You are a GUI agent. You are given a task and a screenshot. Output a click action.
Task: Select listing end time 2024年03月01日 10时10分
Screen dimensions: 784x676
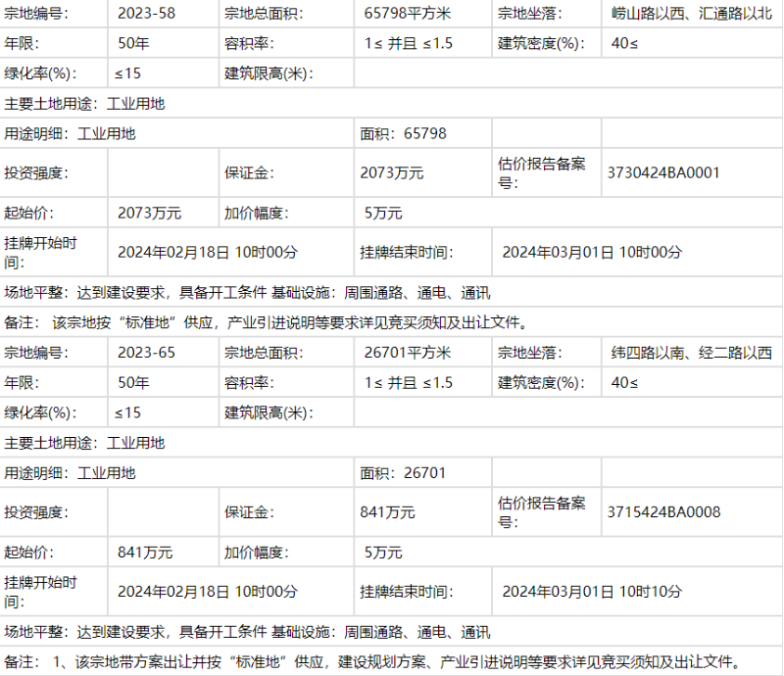point(592,592)
